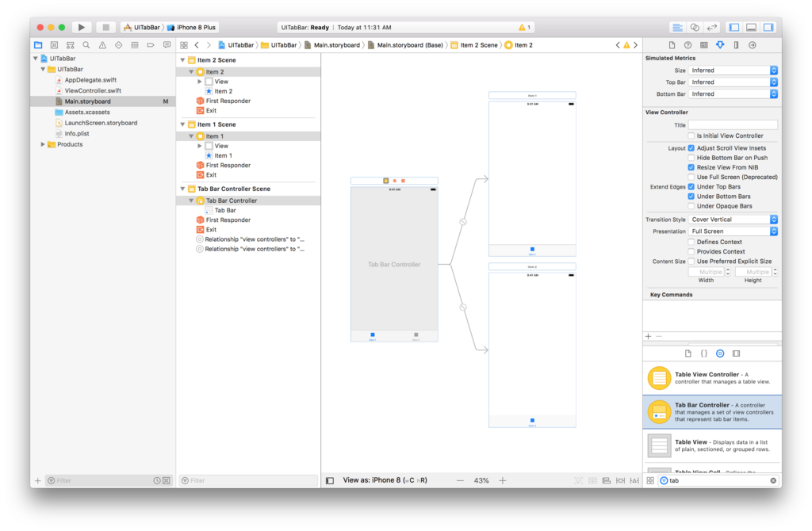Uncheck Resize View From NIB
This screenshot has height=531, width=812.
pyautogui.click(x=691, y=168)
